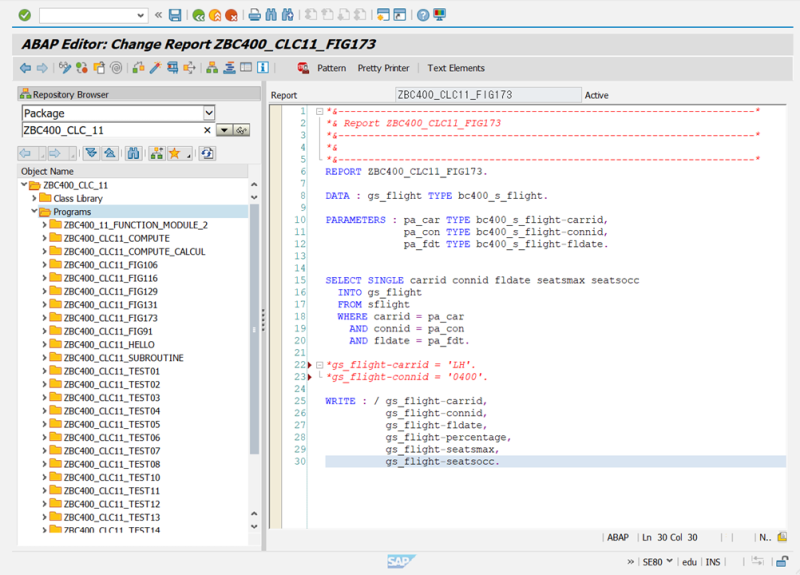Toggle Display/Change mode icon
This screenshot has width=800, height=575.
[x=64, y=68]
